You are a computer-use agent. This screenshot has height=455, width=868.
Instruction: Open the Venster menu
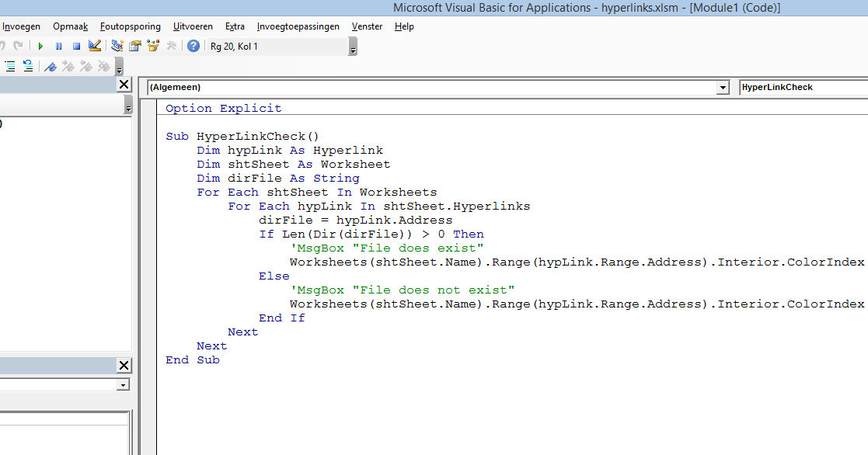(x=367, y=26)
